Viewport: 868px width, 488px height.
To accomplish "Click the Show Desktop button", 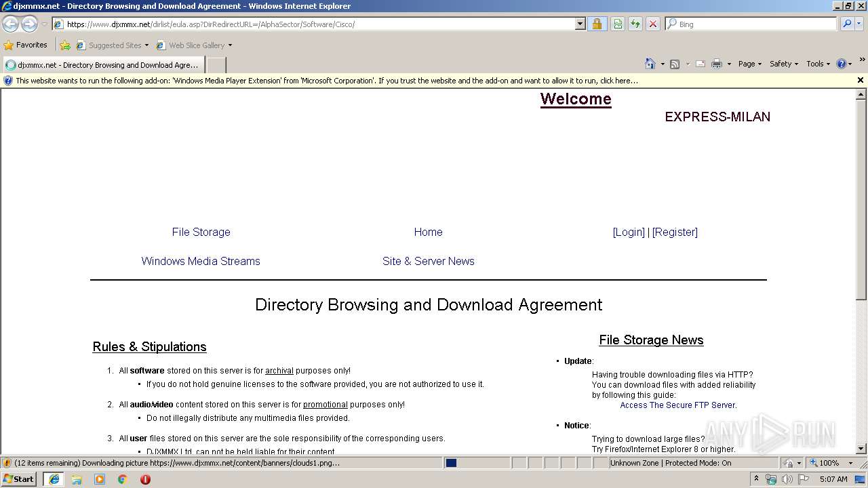I will pos(861,479).
